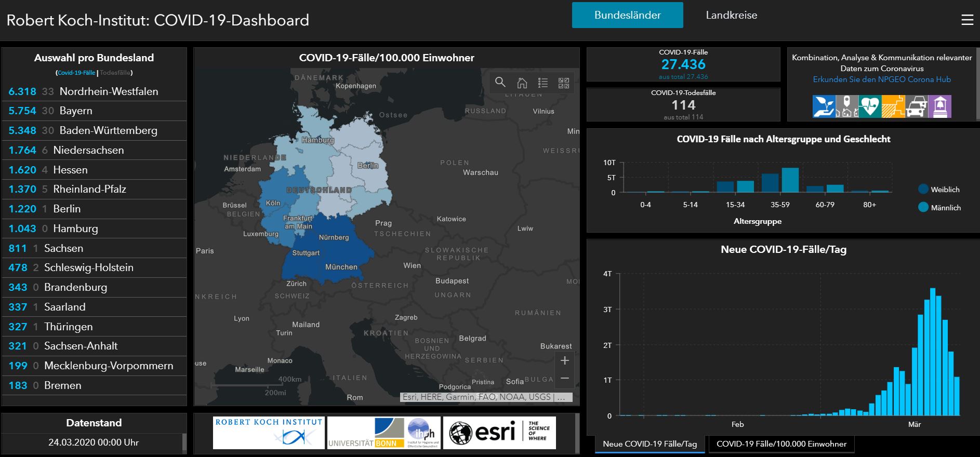Zoom in with the map plus button

pos(565,360)
